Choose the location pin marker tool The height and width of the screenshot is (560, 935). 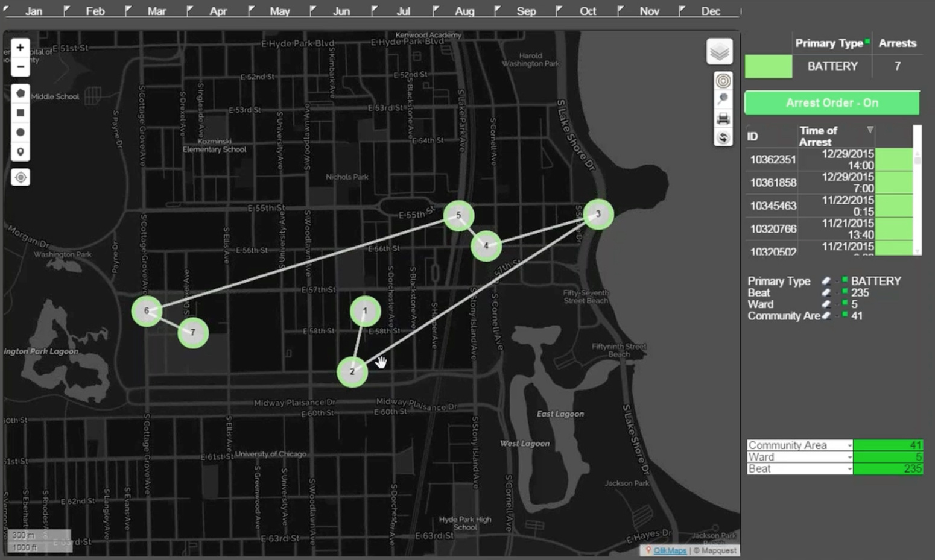pyautogui.click(x=20, y=152)
